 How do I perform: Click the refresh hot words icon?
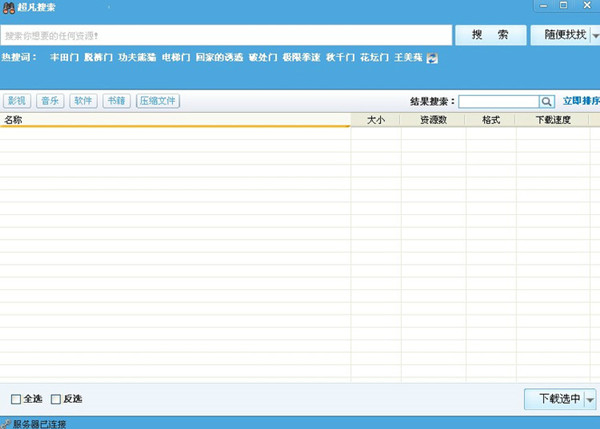[x=432, y=58]
